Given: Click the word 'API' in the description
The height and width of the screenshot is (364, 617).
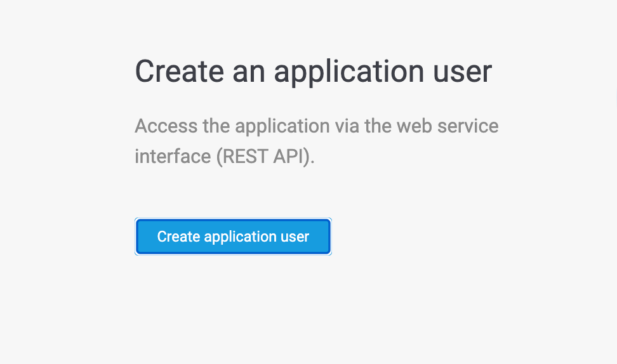Looking at the screenshot, I should pyautogui.click(x=291, y=156).
